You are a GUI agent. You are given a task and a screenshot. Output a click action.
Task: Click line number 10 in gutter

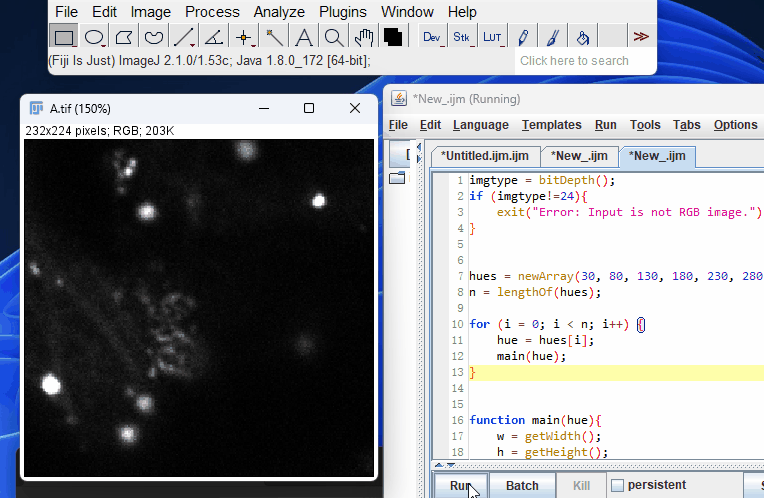(x=457, y=325)
